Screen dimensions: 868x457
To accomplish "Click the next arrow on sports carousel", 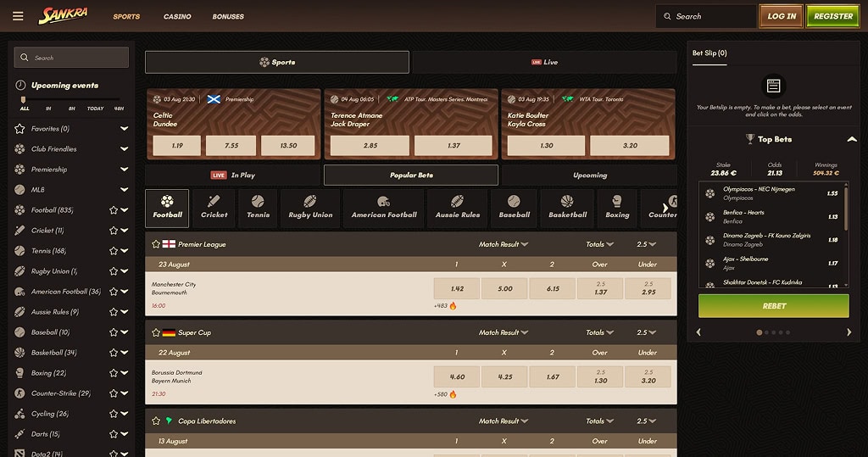I will pos(665,209).
